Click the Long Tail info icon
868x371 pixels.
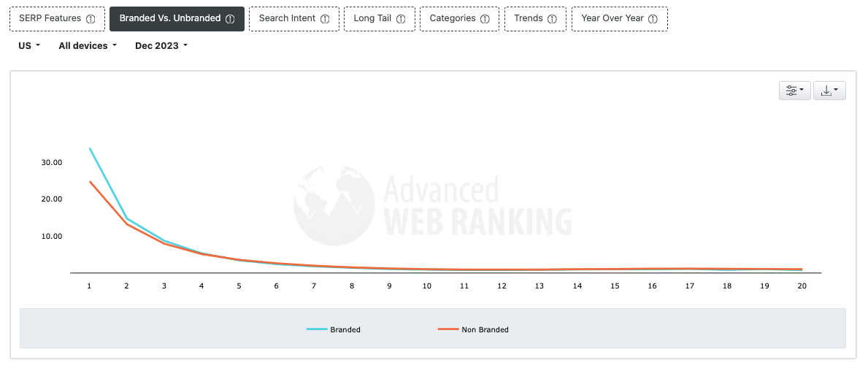(x=401, y=19)
